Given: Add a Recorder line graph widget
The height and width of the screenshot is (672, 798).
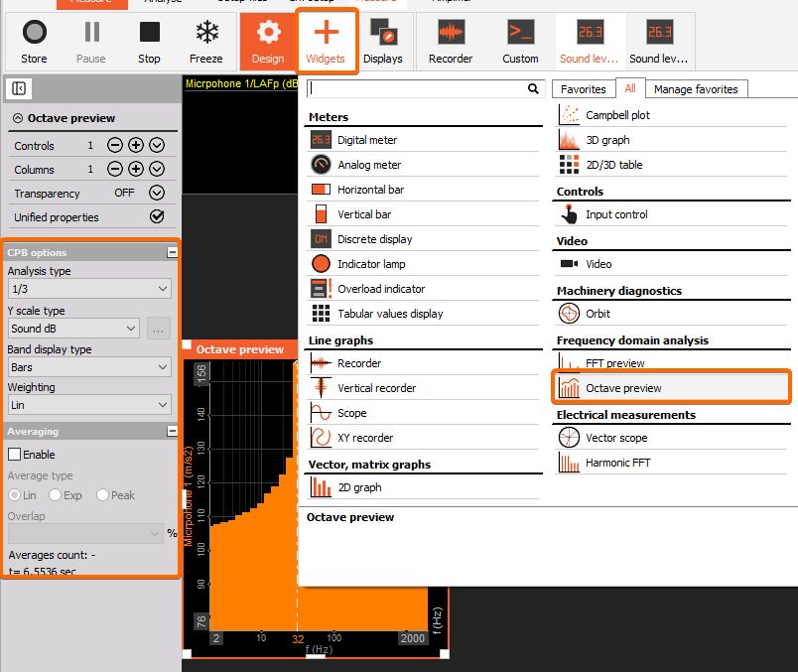Looking at the screenshot, I should pos(424,363).
